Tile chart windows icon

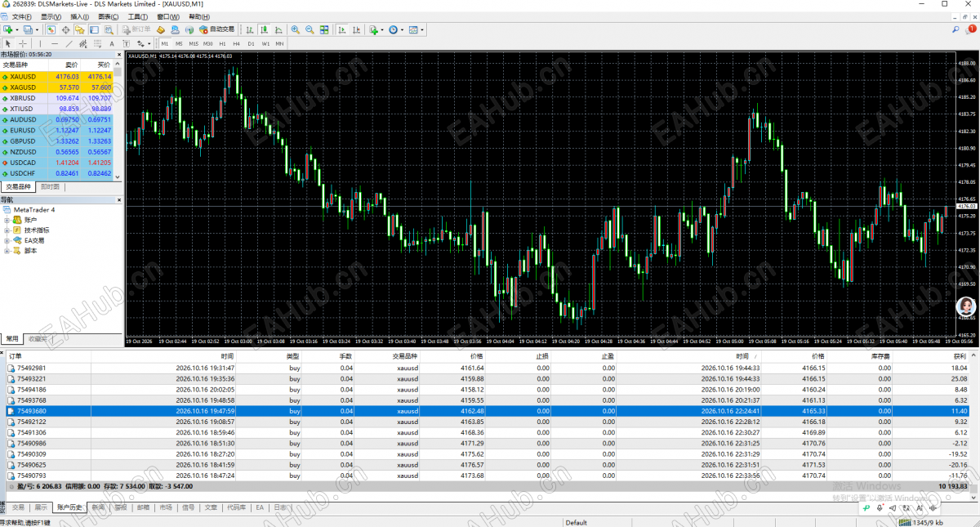324,29
